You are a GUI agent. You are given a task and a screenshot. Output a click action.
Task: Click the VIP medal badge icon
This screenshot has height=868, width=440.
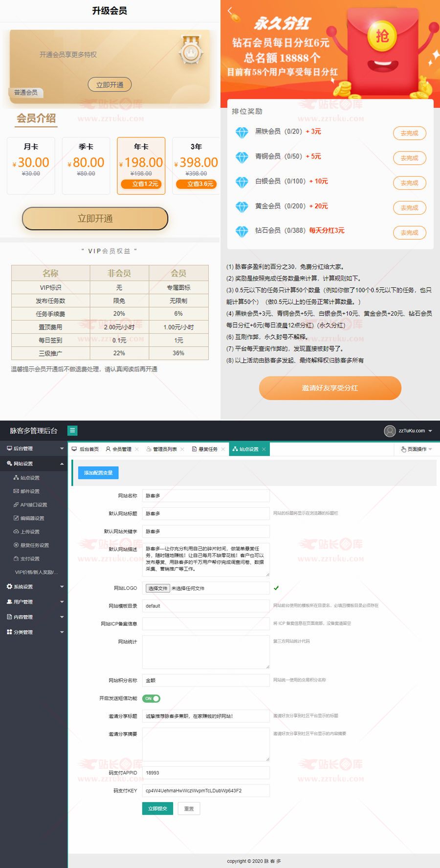click(x=191, y=50)
